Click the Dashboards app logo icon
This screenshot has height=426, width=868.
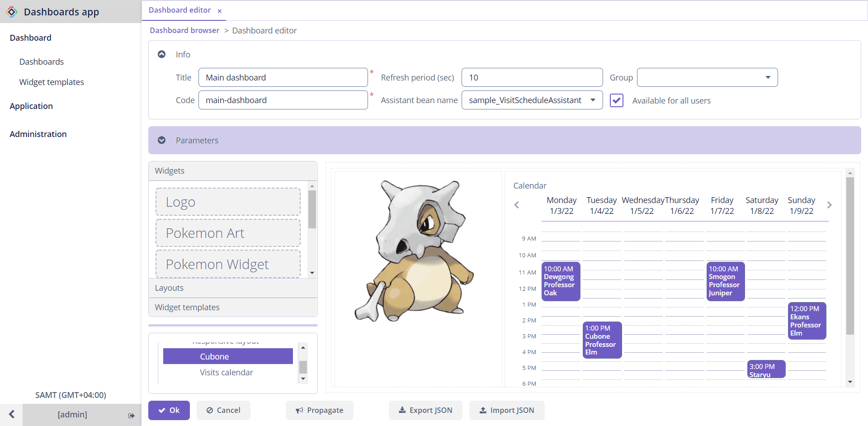coord(12,12)
